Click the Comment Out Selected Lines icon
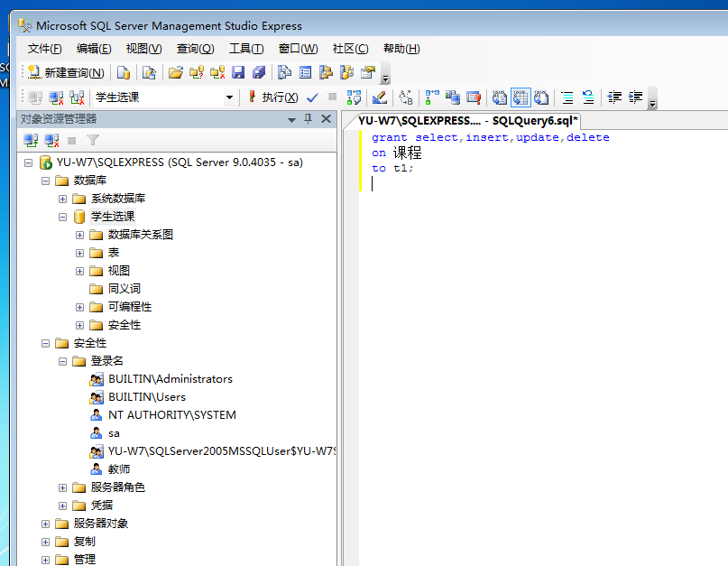This screenshot has height=566, width=728. tap(567, 97)
